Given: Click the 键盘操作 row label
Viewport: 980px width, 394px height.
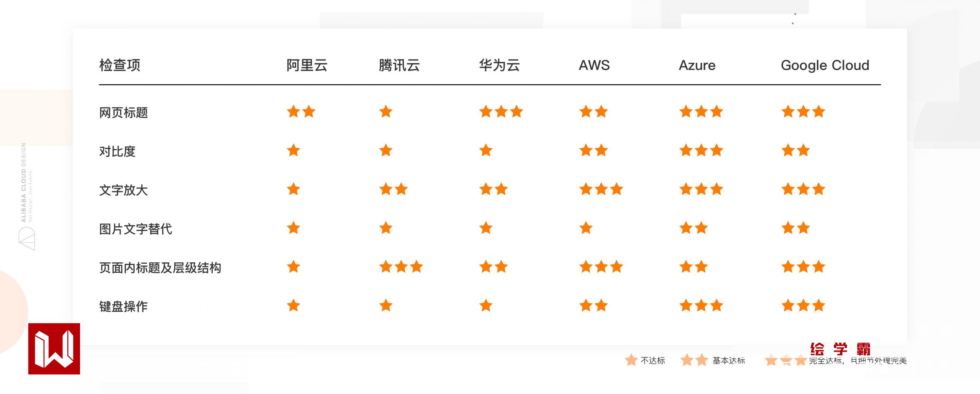Looking at the screenshot, I should point(123,306).
